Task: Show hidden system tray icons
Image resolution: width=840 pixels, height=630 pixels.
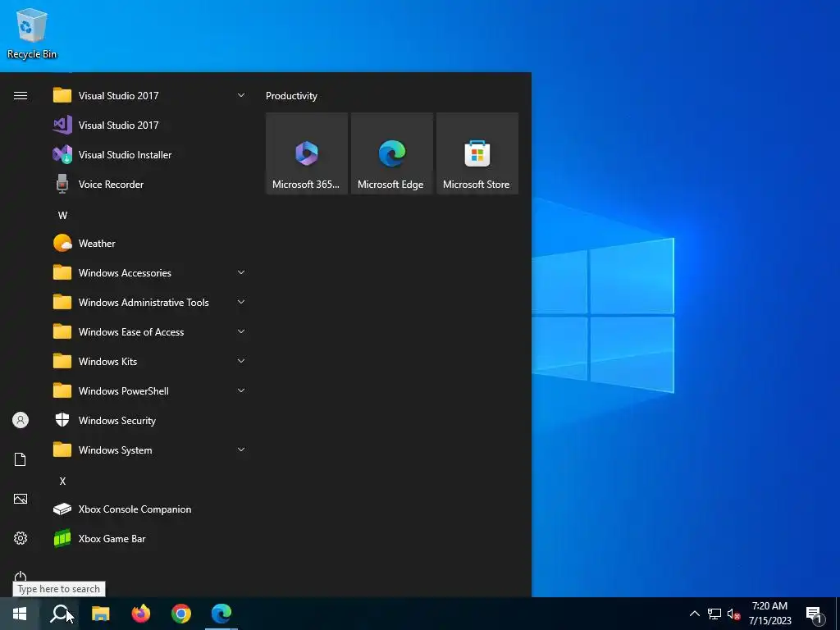Action: point(694,614)
